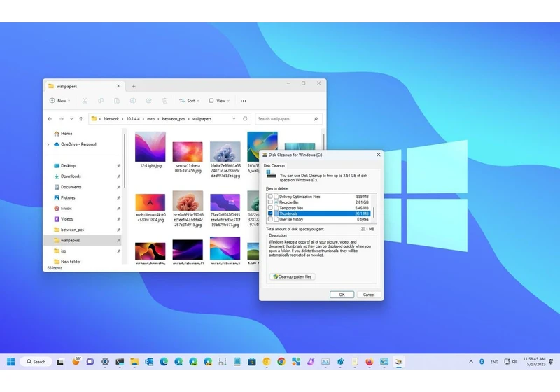
Task: Check the User file history checkbox
Action: tap(270, 219)
